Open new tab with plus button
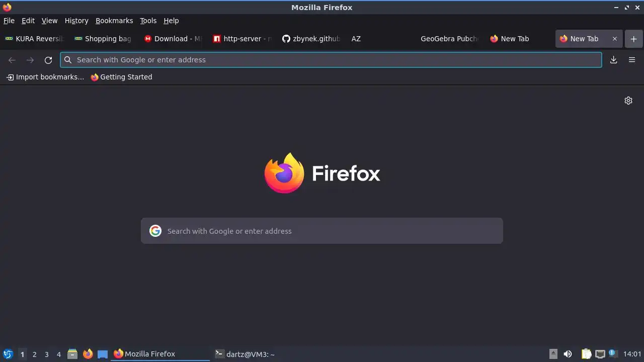644x362 pixels. [633, 39]
